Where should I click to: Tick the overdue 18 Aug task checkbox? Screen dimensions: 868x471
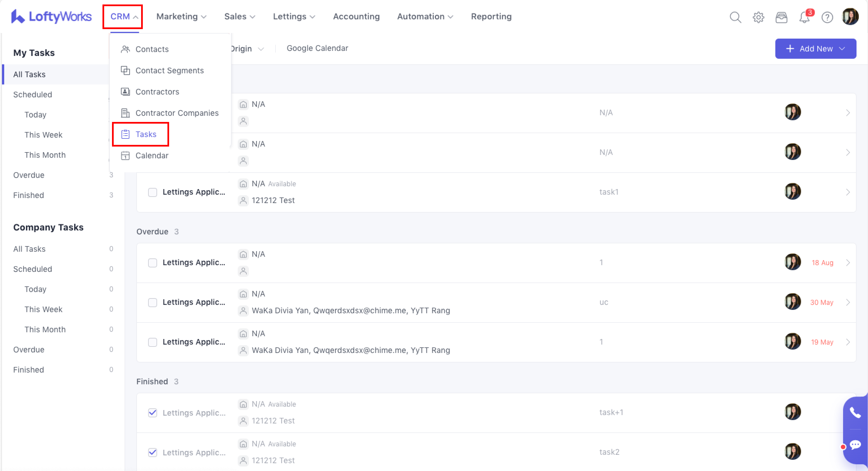153,263
